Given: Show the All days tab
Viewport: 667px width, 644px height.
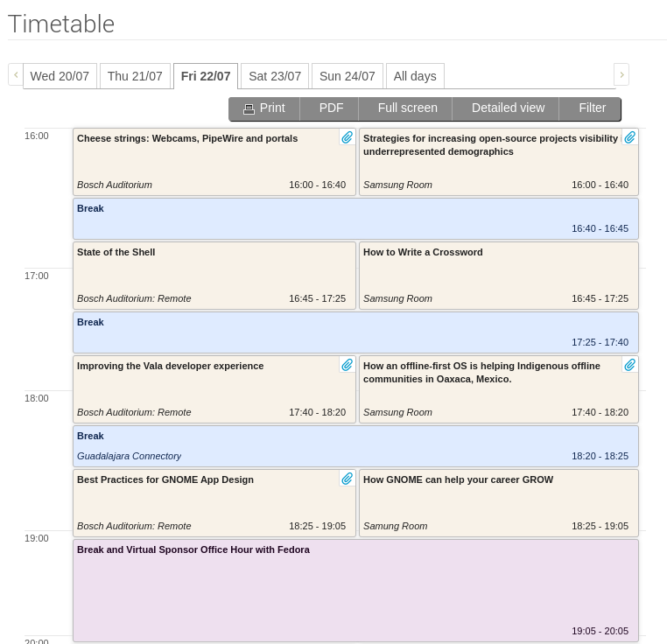Looking at the screenshot, I should tap(415, 76).
